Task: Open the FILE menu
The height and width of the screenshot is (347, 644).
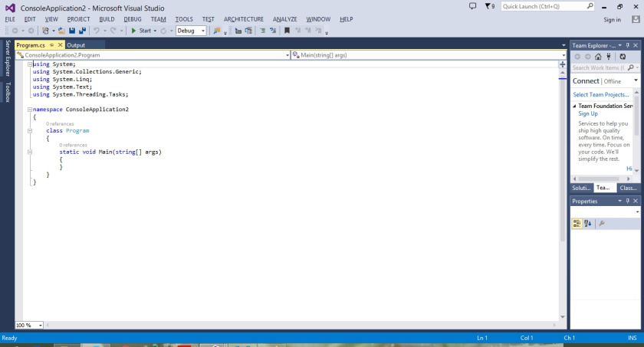Action: point(10,19)
